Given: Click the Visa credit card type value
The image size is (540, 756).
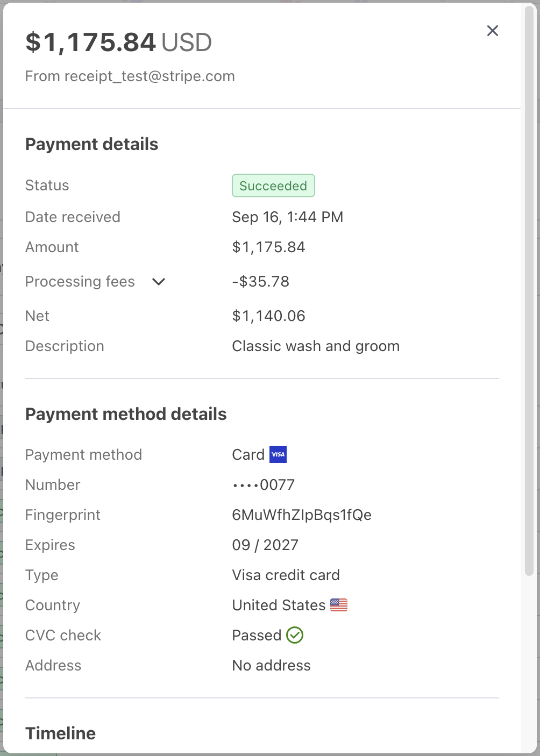Looking at the screenshot, I should (286, 575).
